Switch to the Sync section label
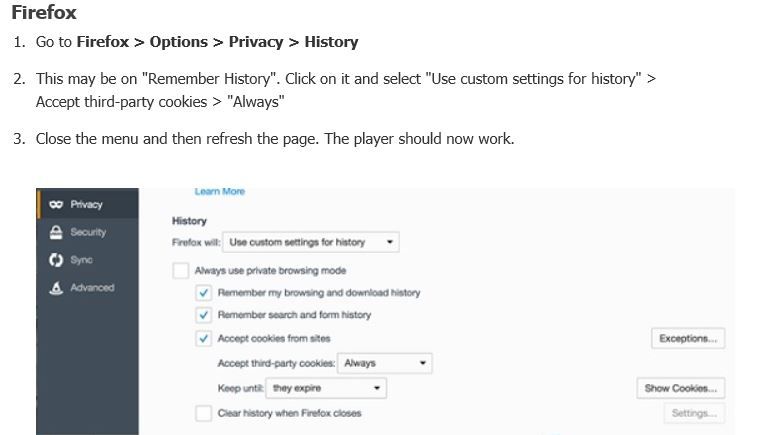 [81, 260]
